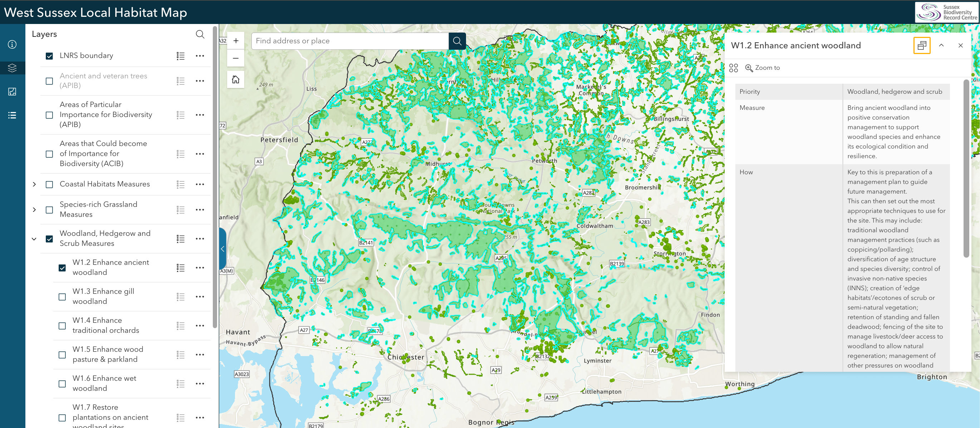Open the info panel icon in sidebar

click(x=12, y=44)
